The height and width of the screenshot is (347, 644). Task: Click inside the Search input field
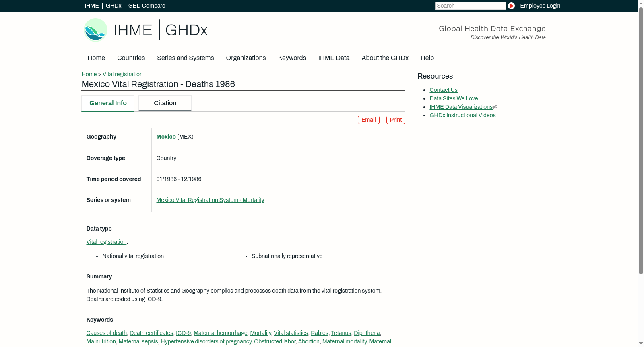pyautogui.click(x=470, y=6)
